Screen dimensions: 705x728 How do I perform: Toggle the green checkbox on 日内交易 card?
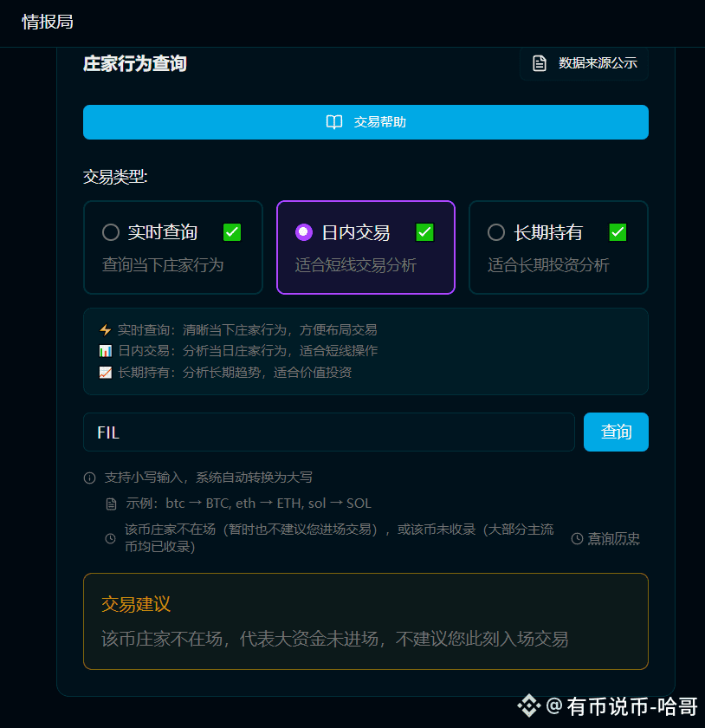coord(424,232)
